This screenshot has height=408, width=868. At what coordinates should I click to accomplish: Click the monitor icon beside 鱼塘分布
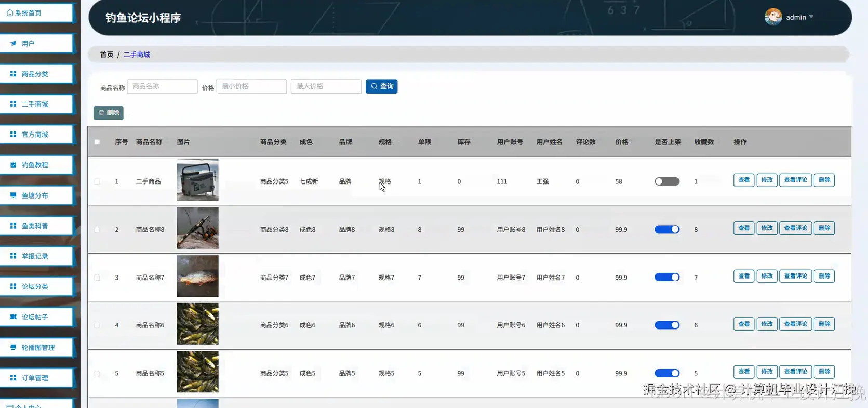point(13,195)
